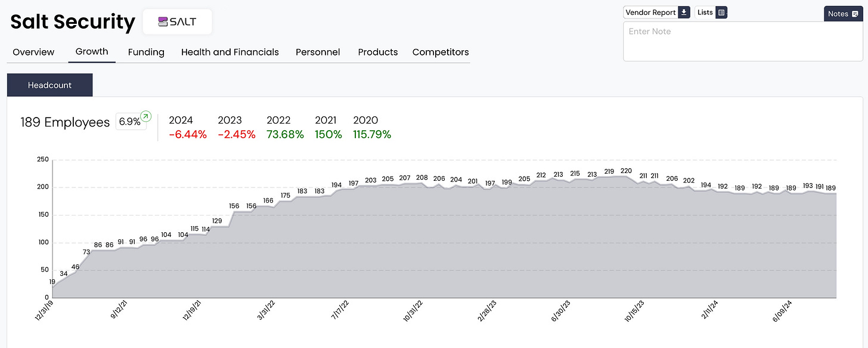This screenshot has width=868, height=348.
Task: Click the 10/31/22 x-axis date
Action: click(414, 312)
